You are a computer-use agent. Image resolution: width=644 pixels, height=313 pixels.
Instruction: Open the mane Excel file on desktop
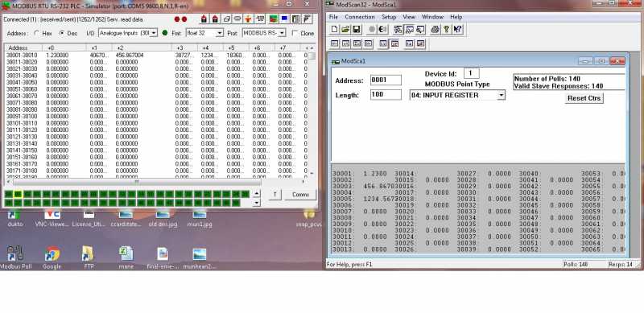click(126, 257)
